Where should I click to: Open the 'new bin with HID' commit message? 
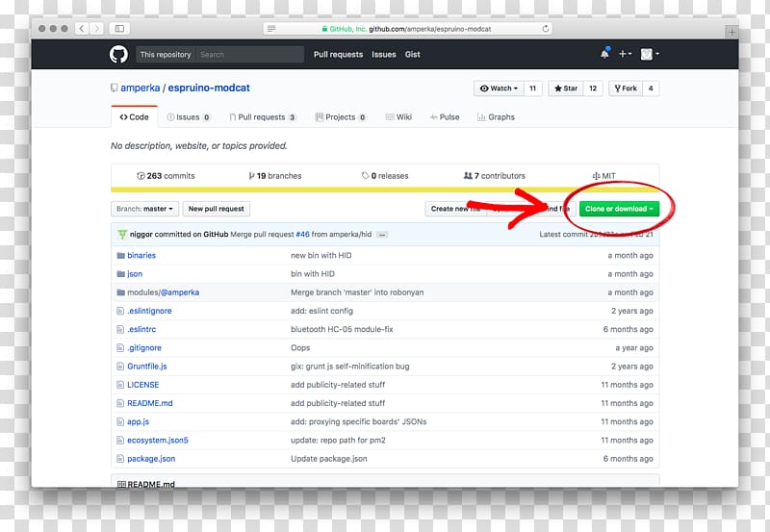point(321,255)
